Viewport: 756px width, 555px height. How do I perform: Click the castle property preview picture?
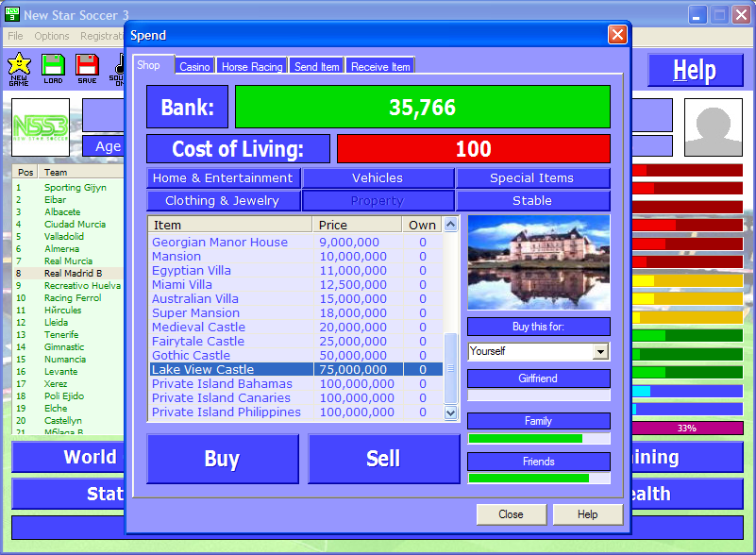click(538, 261)
